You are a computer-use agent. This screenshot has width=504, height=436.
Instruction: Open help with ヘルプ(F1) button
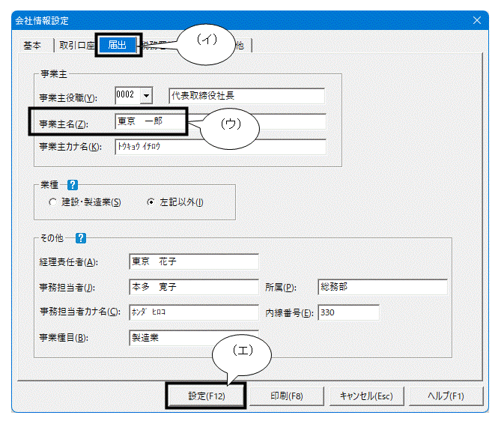tap(446, 396)
